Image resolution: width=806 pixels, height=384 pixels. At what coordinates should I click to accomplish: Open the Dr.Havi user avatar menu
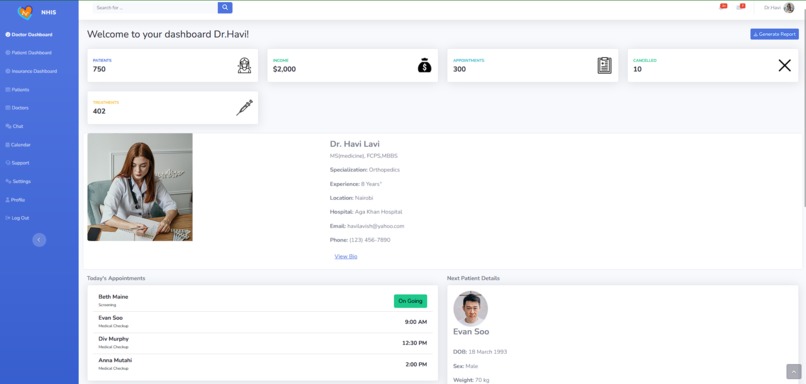pos(789,8)
